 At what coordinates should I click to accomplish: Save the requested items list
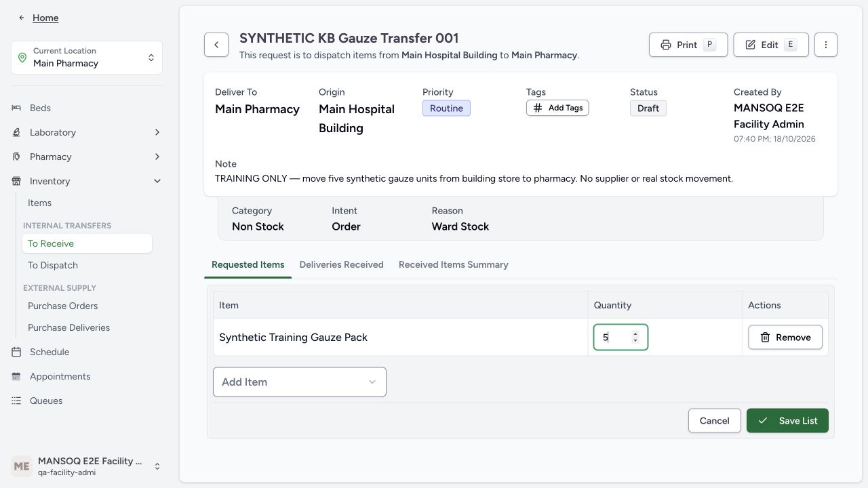787,421
